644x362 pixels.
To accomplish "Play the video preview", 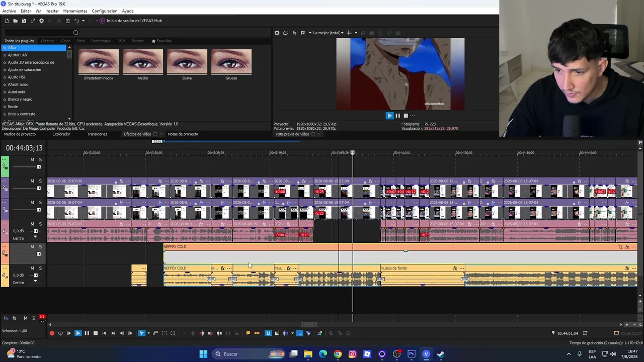I will tap(389, 116).
